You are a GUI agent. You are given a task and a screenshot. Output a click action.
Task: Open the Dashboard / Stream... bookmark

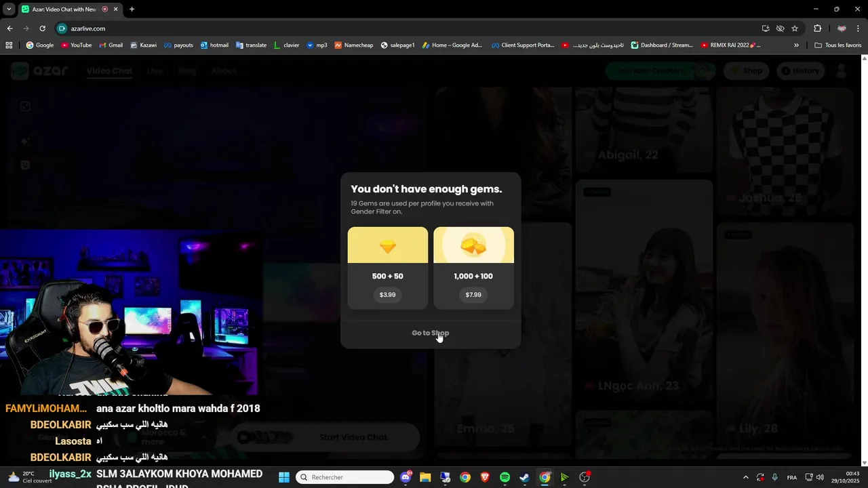pos(662,45)
